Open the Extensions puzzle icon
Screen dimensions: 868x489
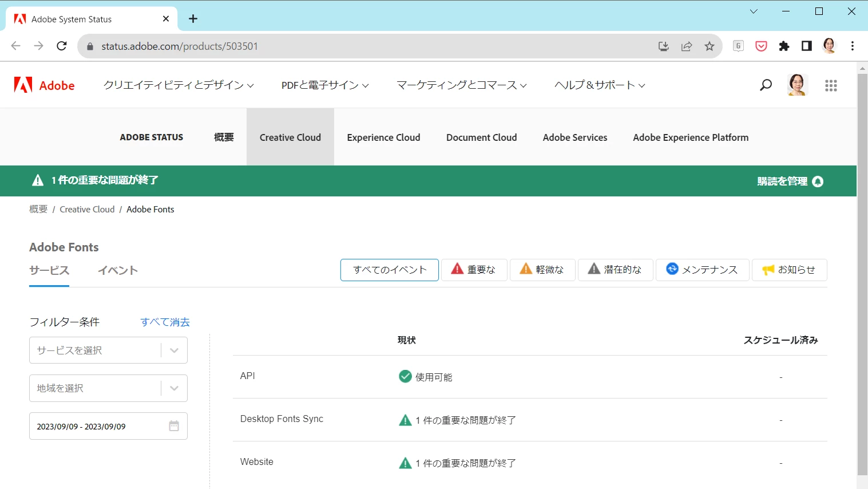[x=784, y=46]
